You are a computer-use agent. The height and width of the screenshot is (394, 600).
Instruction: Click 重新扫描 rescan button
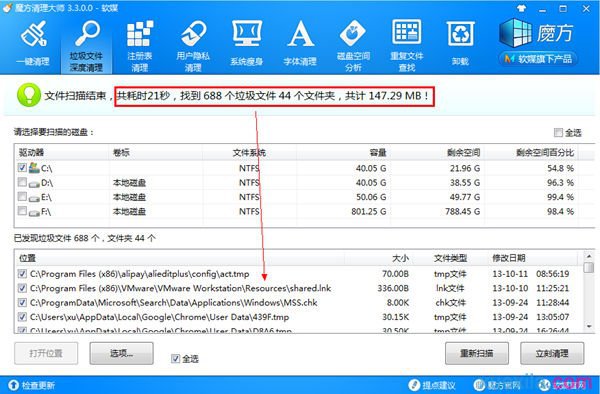point(477,353)
